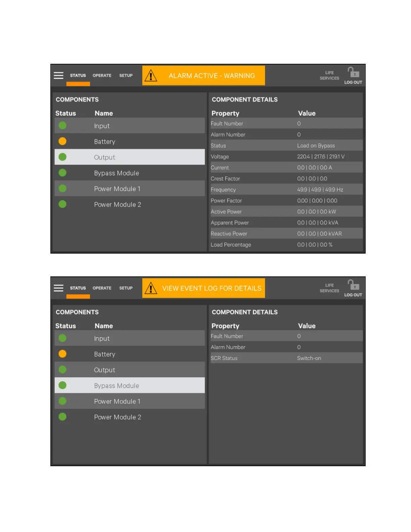Click green status dot of highlighted Output row
Viewport: 411px width, 532px height.
[x=62, y=157]
